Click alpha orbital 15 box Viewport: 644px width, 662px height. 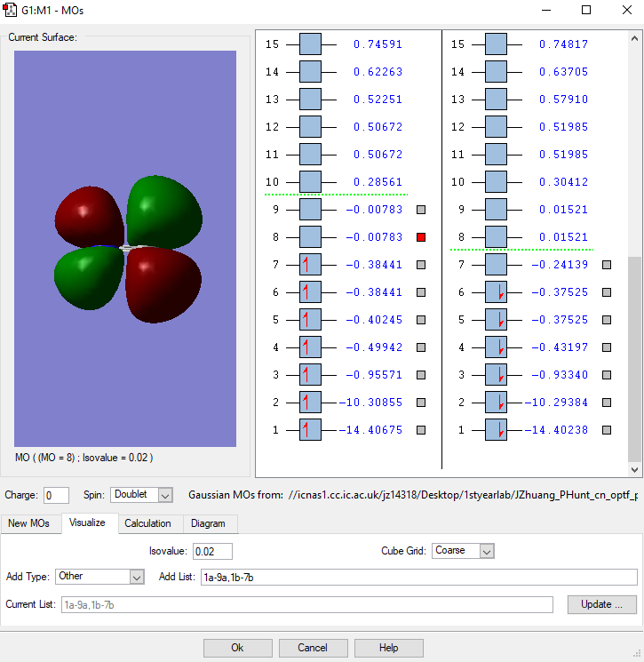[x=310, y=44]
